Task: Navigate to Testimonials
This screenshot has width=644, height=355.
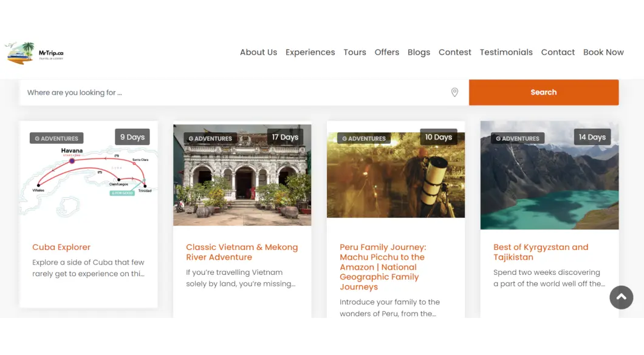Action: point(505,52)
